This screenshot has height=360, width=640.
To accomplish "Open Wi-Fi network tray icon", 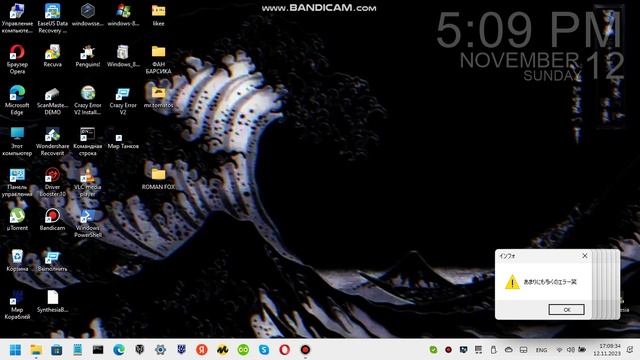I will click(x=560, y=350).
